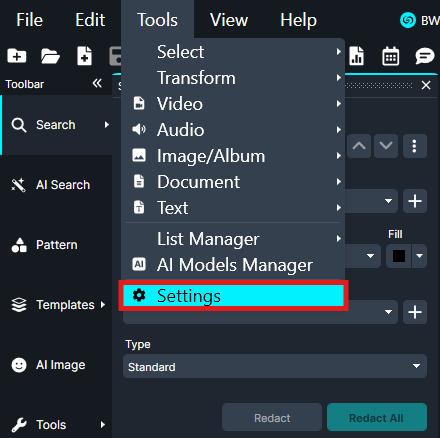440x438 pixels.
Task: Click the report chart document icon
Action: pyautogui.click(x=356, y=56)
